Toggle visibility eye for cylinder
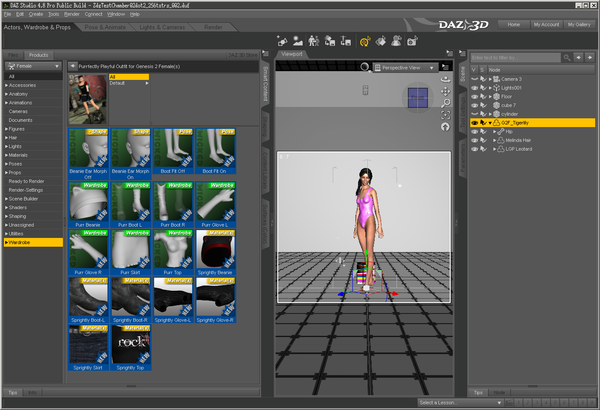Image resolution: width=600 pixels, height=410 pixels. (474, 114)
